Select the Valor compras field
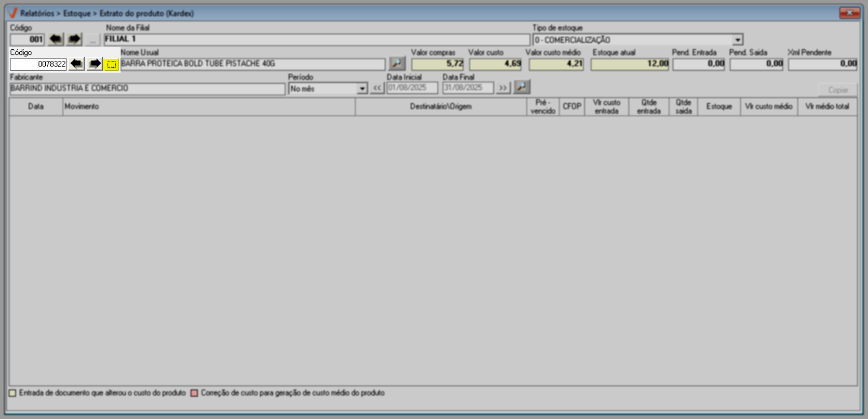 click(437, 64)
